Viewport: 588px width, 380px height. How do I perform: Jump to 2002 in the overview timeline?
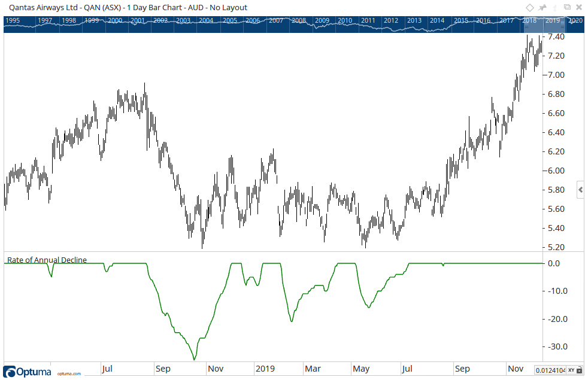[160, 20]
